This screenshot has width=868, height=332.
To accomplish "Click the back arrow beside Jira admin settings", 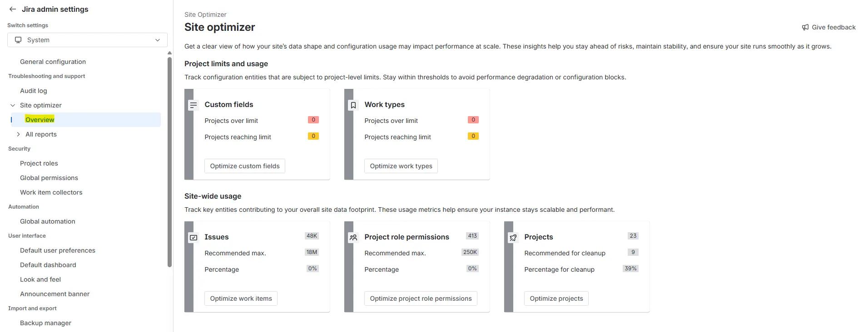I will [13, 9].
